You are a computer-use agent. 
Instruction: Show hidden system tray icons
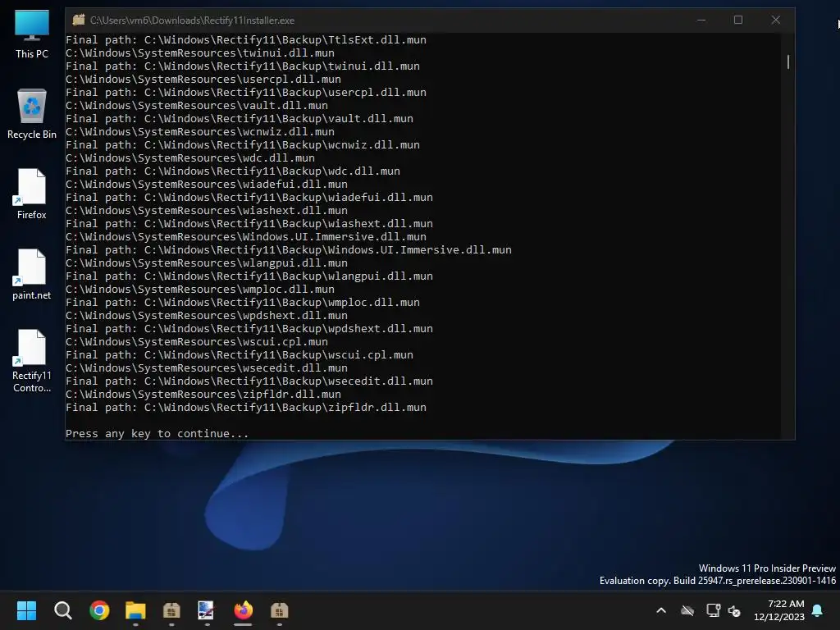pos(661,610)
